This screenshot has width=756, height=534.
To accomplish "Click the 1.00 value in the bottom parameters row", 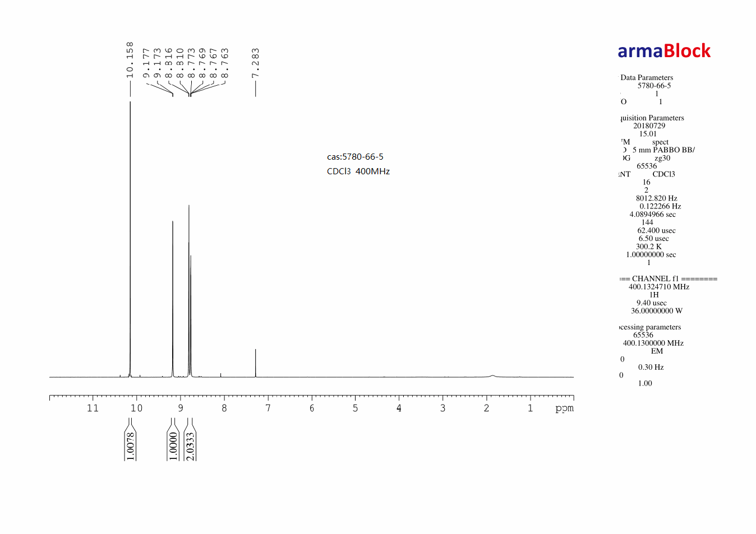I will [x=645, y=384].
